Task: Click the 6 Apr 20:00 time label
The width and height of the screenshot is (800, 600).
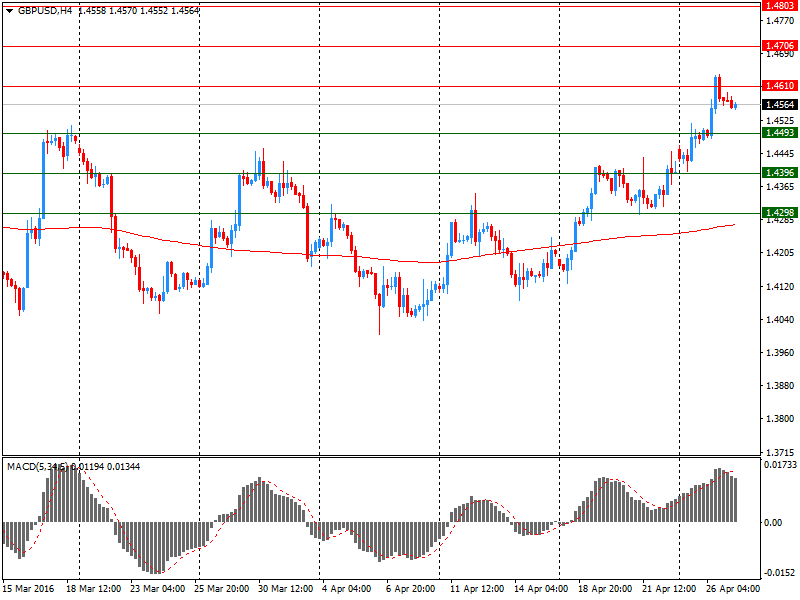Action: (411, 589)
